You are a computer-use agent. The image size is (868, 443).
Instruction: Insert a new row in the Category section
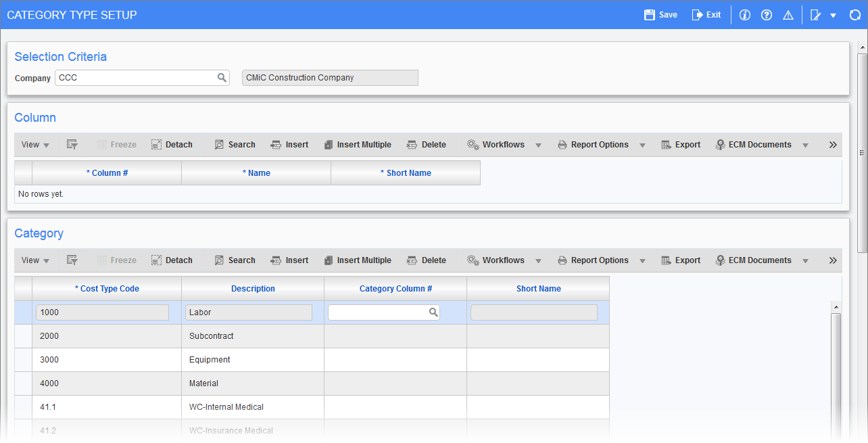289,260
